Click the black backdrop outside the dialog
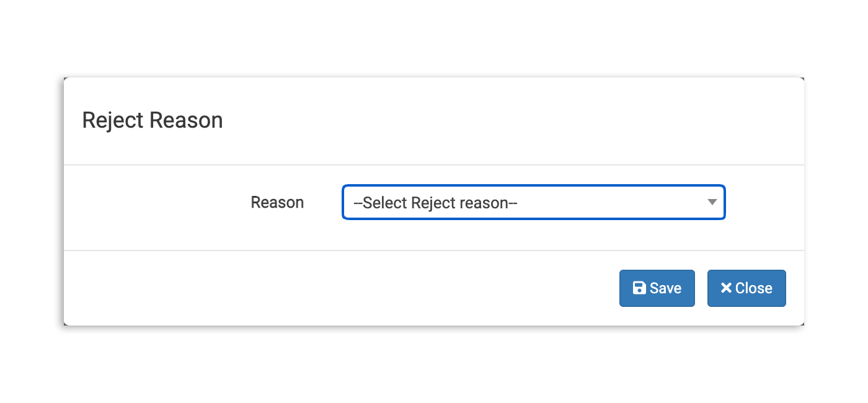The width and height of the screenshot is (868, 403). pos(58,205)
